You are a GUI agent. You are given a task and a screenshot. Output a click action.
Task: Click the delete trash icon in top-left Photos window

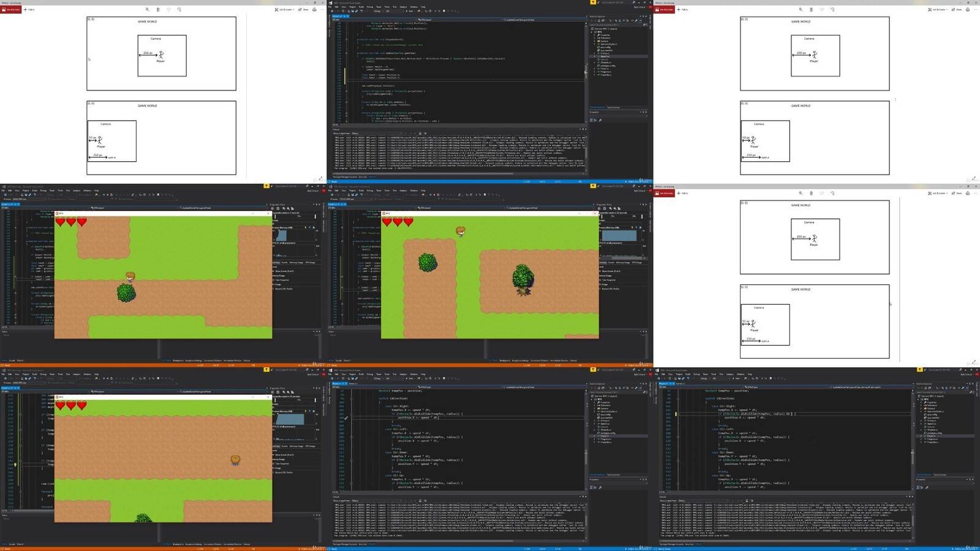point(158,9)
